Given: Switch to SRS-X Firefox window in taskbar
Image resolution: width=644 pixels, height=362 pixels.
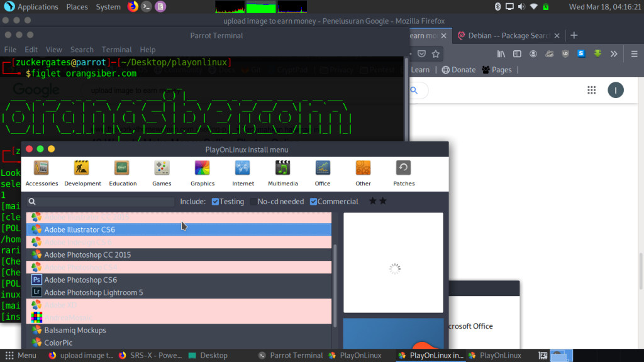Looking at the screenshot, I should 150,356.
